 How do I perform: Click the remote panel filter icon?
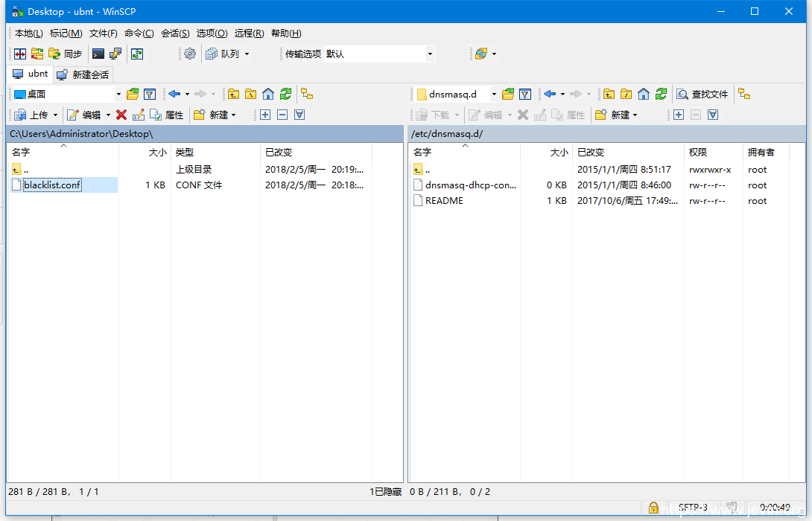pos(525,95)
